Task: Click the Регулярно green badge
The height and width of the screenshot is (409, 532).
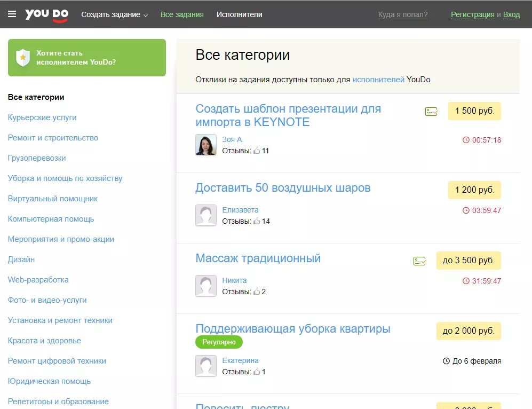Action: coord(219,342)
